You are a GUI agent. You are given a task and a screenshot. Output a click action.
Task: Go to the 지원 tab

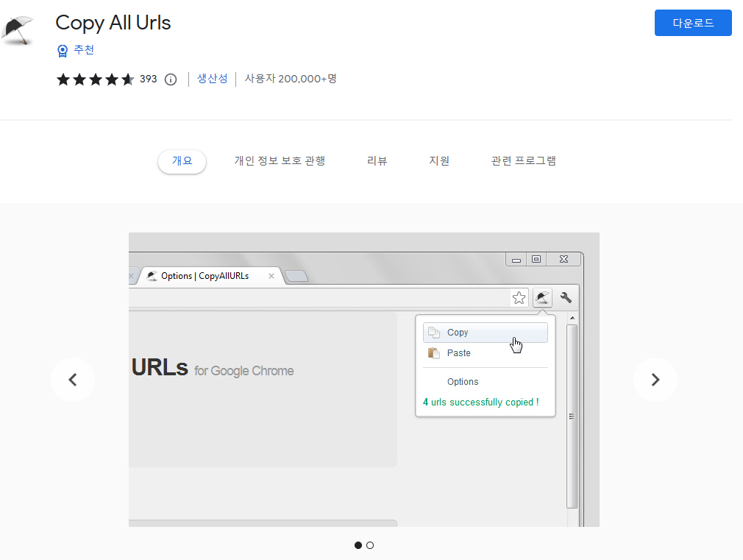click(439, 161)
